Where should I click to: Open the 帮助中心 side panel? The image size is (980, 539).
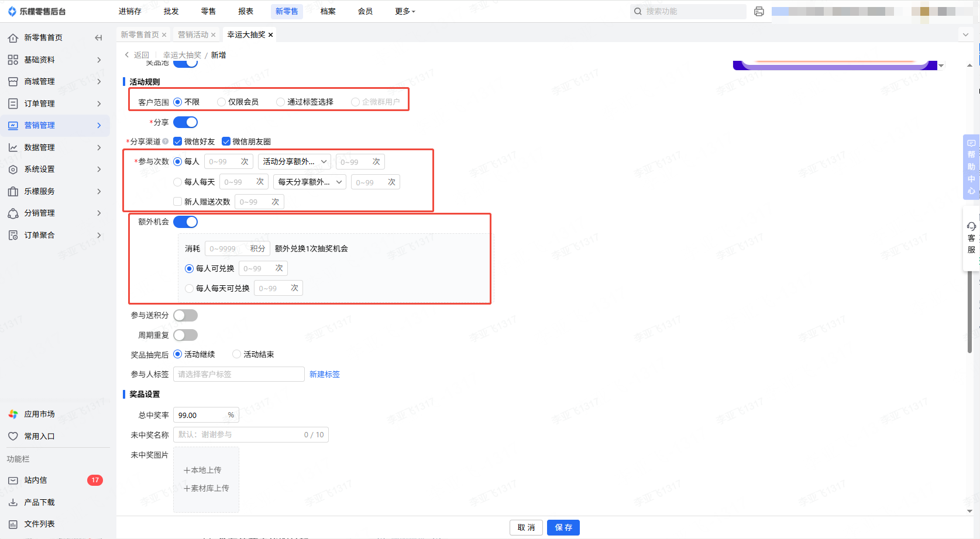pyautogui.click(x=971, y=167)
